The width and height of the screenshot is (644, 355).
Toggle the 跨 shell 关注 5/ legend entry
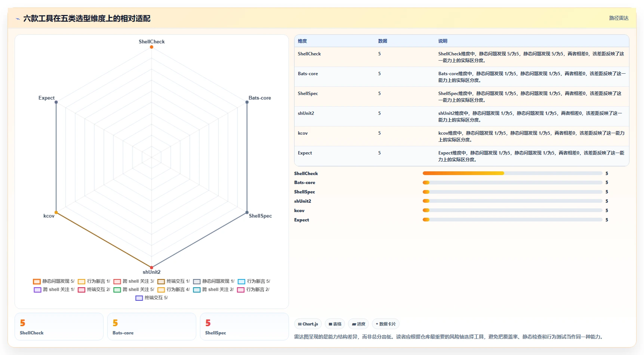tap(134, 290)
